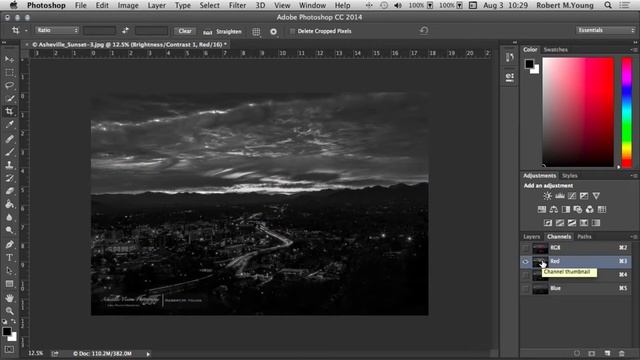Click the swap width and height icon
640x360 pixels.
click(125, 31)
